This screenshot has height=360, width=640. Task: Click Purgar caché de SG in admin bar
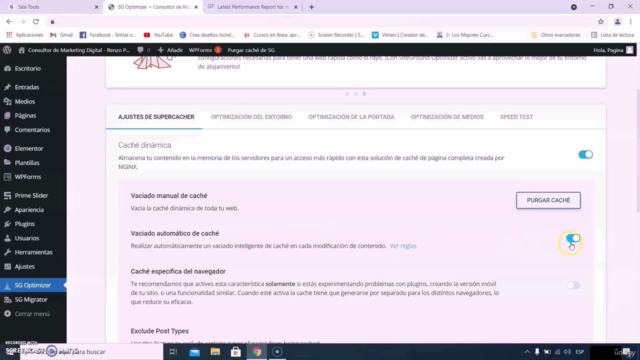(251, 50)
